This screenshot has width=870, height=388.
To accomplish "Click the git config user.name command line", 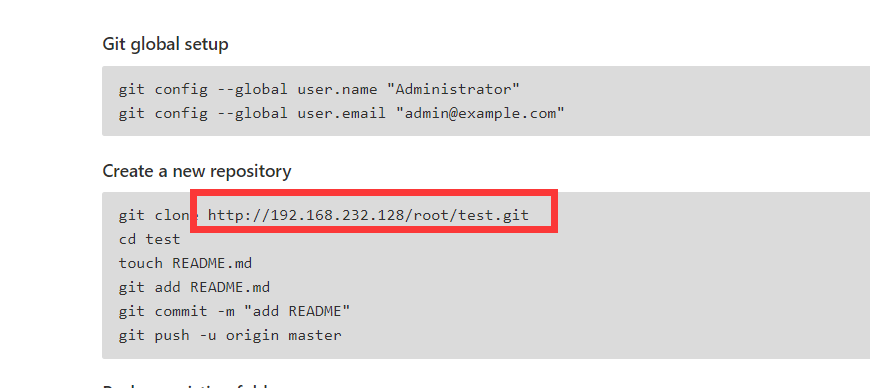I will (319, 89).
